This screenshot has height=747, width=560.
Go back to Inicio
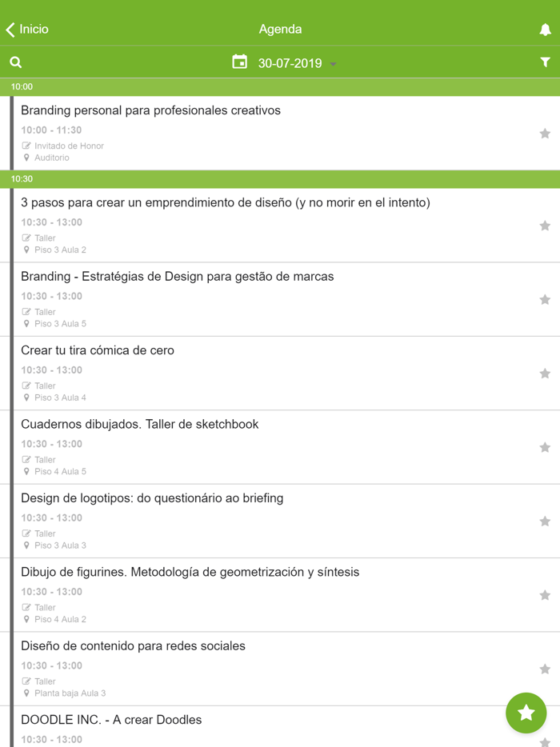coord(27,30)
